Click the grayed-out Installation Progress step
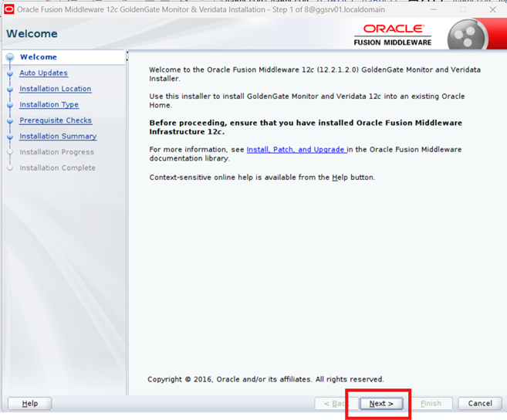The height and width of the screenshot is (420, 507). pos(56,152)
